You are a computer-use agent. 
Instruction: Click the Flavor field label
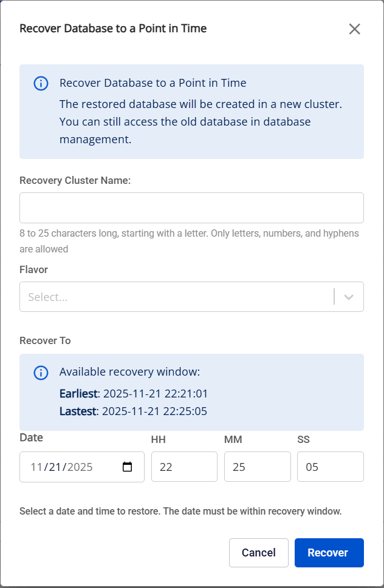point(33,269)
